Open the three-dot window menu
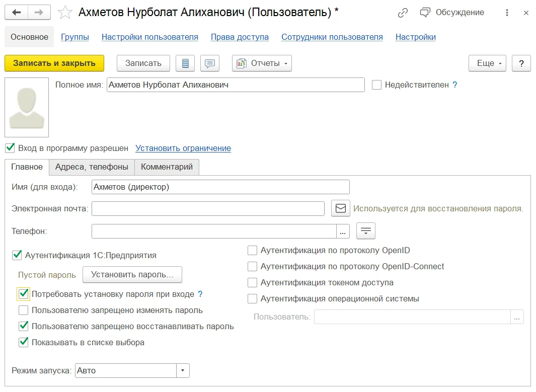The image size is (536, 392). (x=507, y=13)
